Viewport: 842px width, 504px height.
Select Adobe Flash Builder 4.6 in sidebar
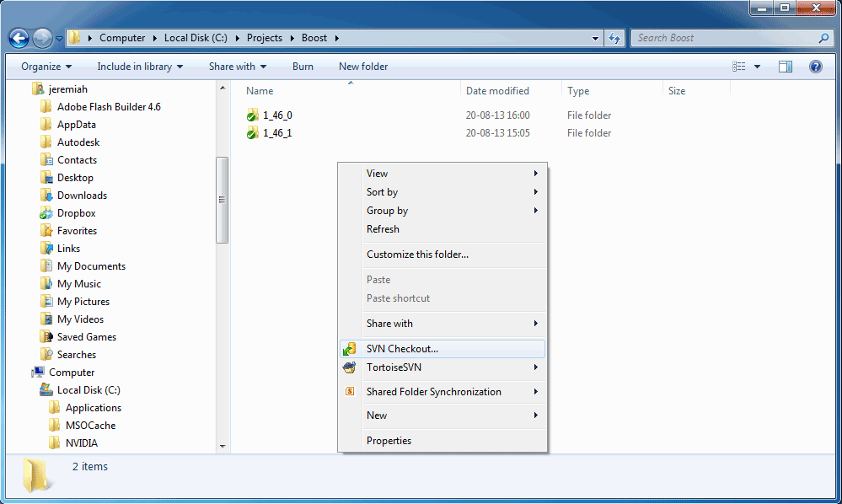[x=109, y=107]
